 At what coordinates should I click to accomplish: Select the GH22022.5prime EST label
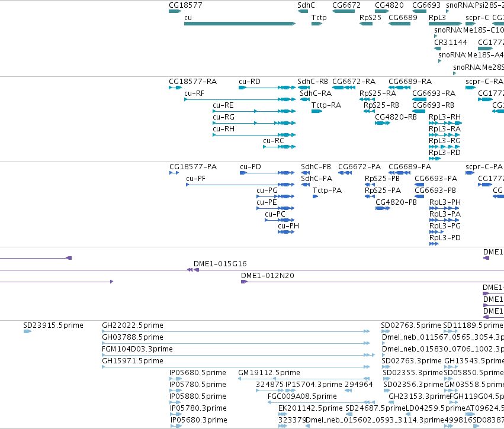pos(133,325)
